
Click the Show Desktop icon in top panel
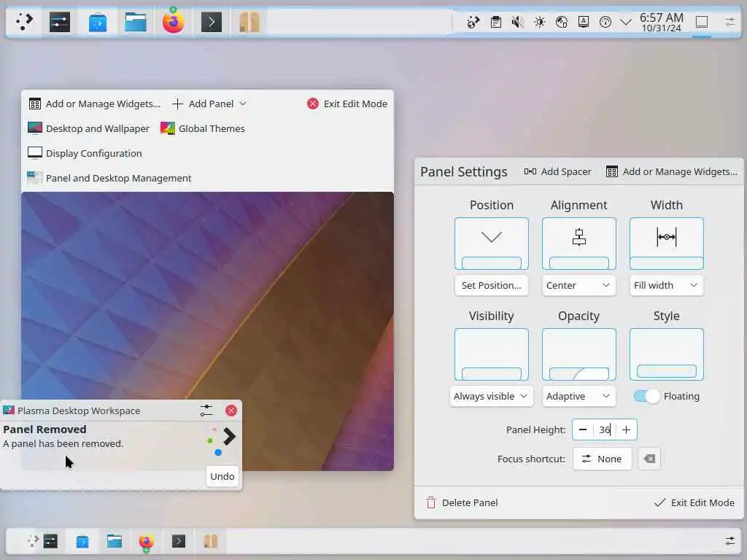[x=702, y=22]
